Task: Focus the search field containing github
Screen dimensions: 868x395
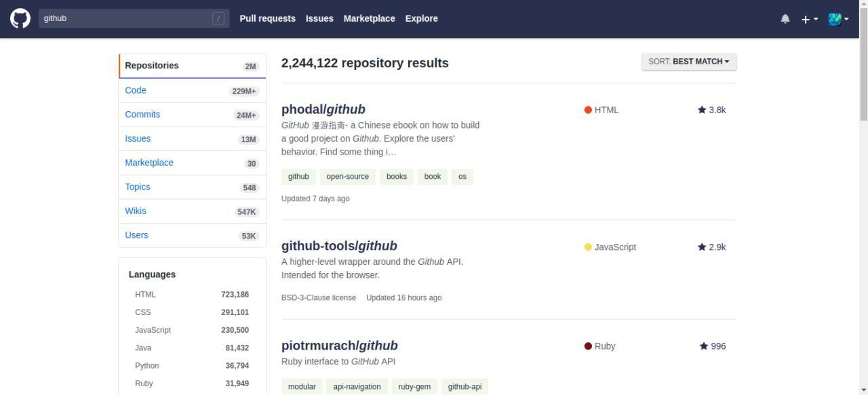Action: (134, 18)
